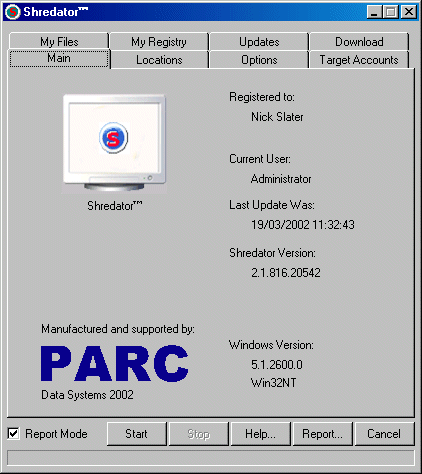Click the Data Systems 2002 text

tap(87, 395)
